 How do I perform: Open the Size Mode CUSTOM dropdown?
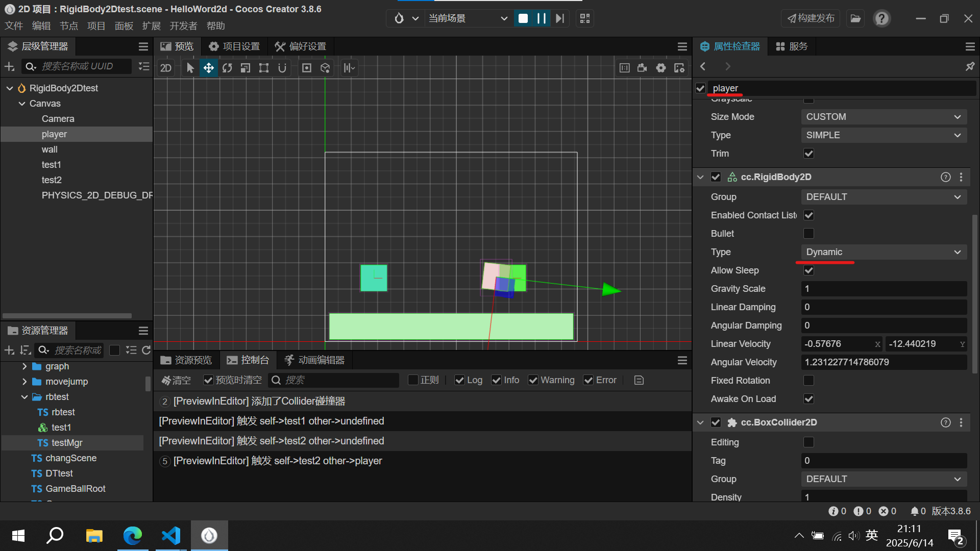(884, 117)
